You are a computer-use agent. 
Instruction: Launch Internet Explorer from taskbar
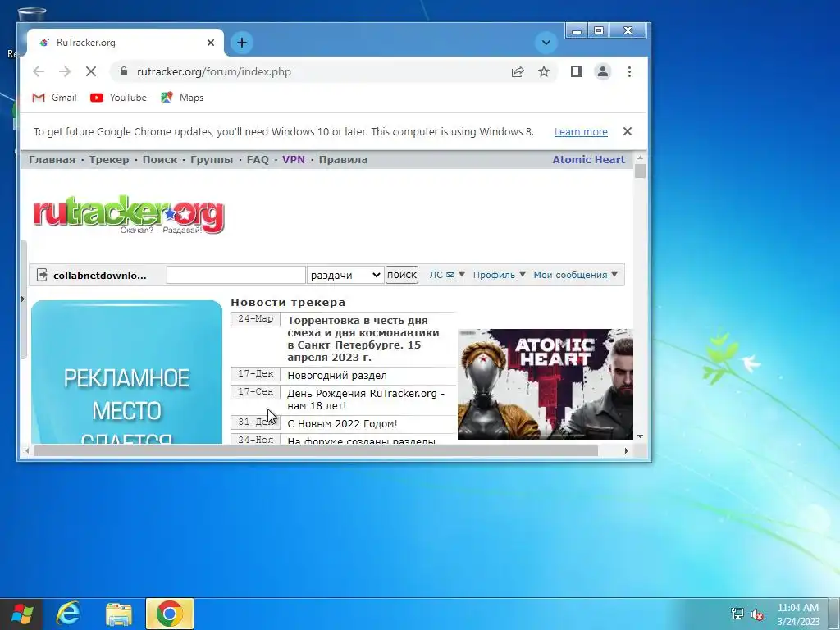click(69, 614)
